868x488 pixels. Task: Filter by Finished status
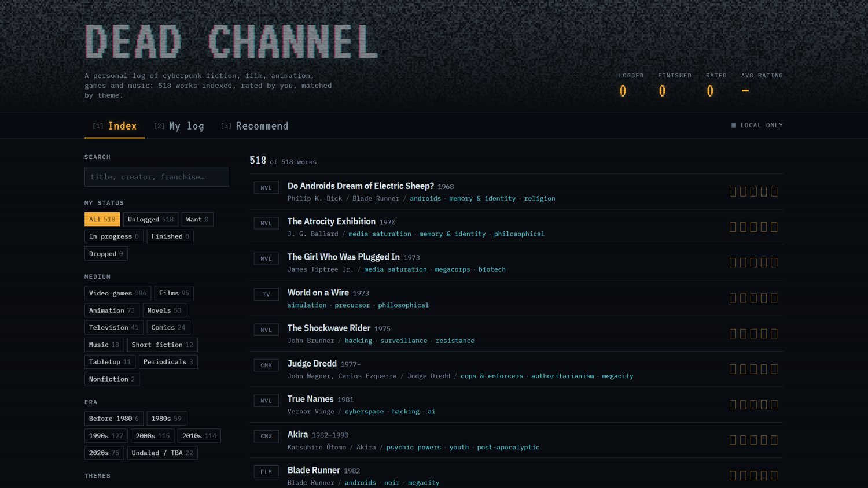pos(170,236)
